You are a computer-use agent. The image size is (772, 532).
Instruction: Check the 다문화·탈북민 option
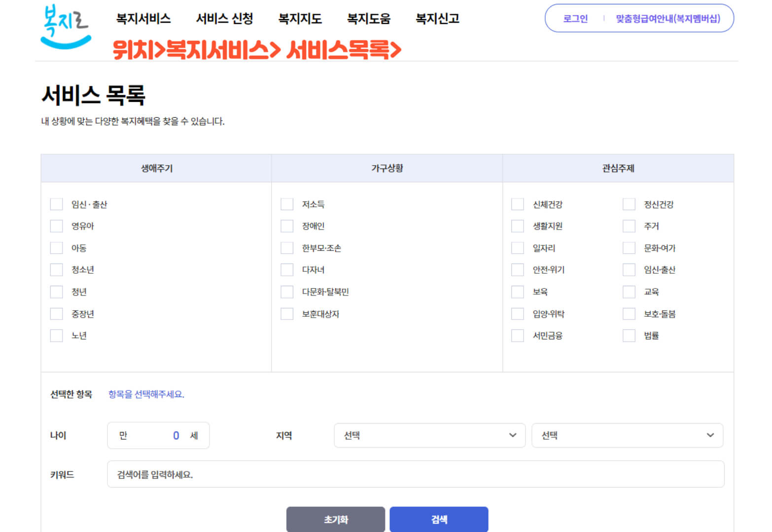pos(287,292)
